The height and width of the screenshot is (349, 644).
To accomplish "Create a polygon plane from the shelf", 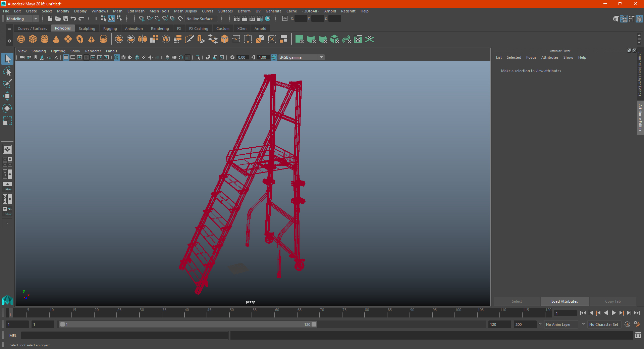I will pyautogui.click(x=68, y=39).
